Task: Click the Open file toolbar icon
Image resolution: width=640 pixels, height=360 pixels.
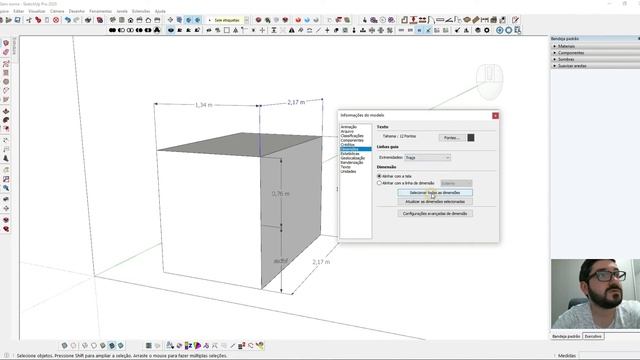Action: coord(9,20)
